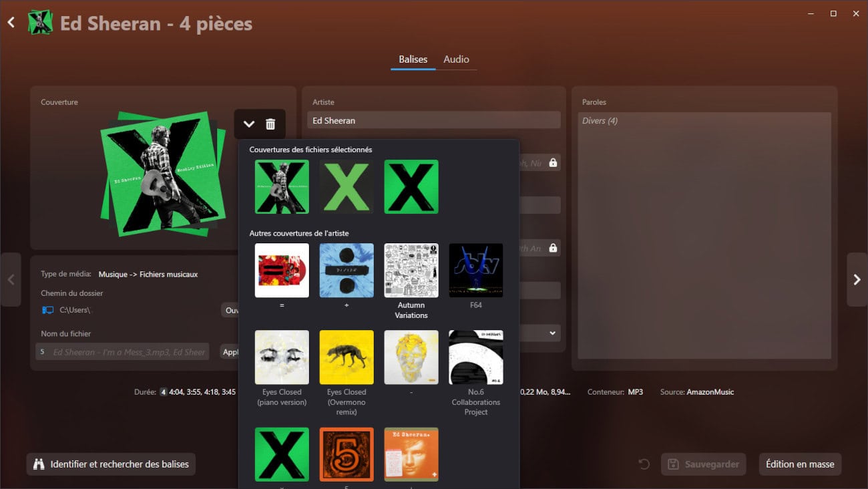This screenshot has width=868, height=489.
Task: Click the 'Chemin du dossier' label
Action: coord(72,293)
